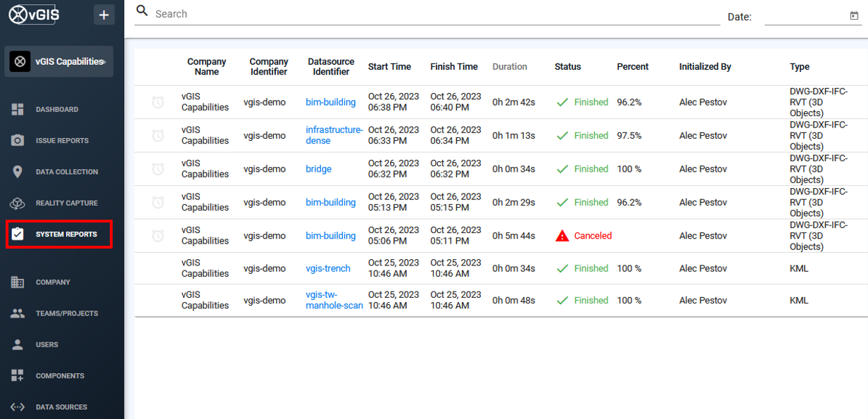This screenshot has height=419, width=868.
Task: Open bim-building link started 05:13 PM
Action: pos(331,202)
